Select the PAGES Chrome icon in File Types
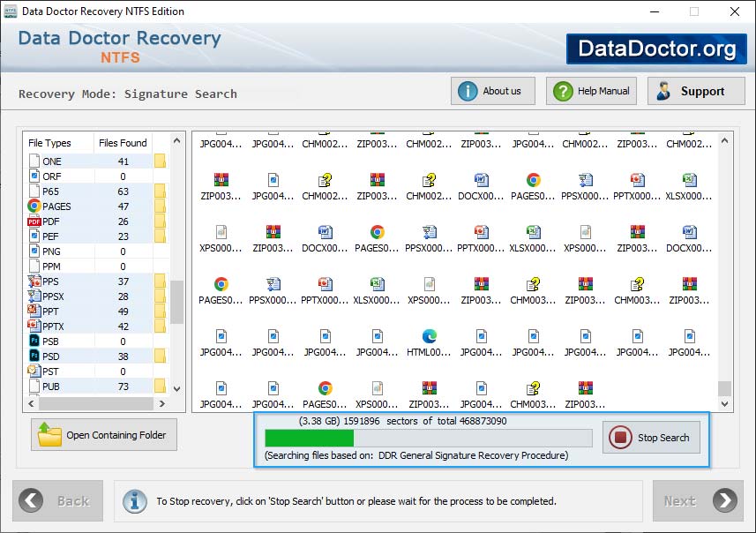The width and height of the screenshot is (756, 533). click(x=34, y=206)
